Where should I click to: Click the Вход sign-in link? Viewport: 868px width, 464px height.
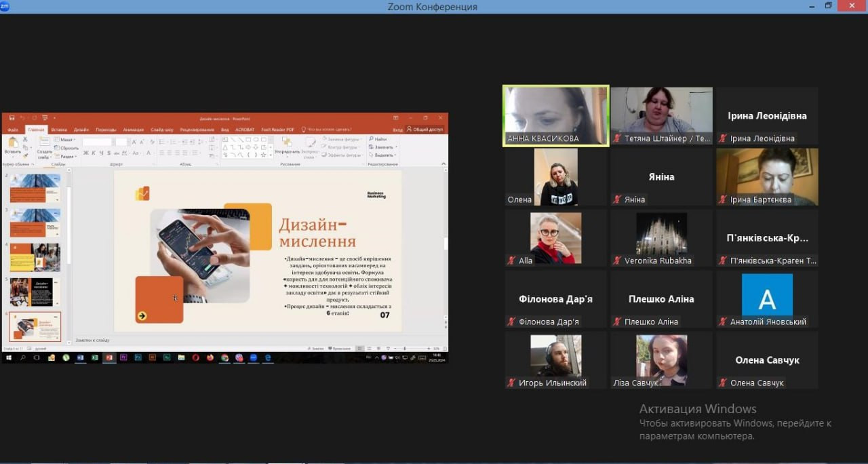[x=397, y=130]
